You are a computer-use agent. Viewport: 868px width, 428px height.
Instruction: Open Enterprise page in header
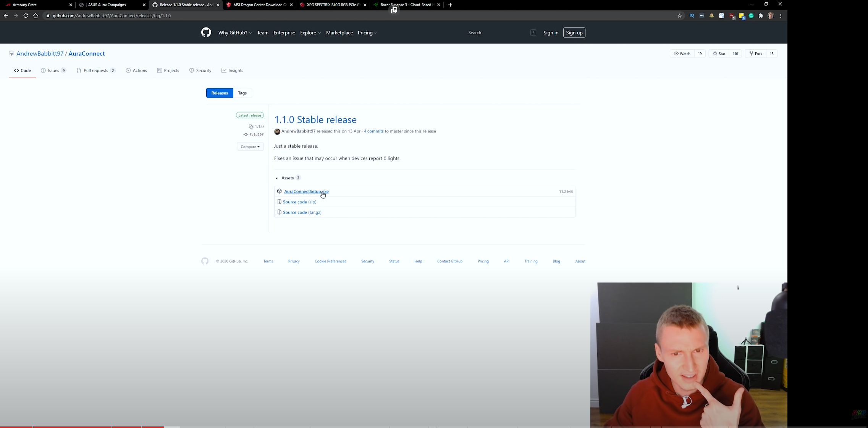click(x=284, y=33)
